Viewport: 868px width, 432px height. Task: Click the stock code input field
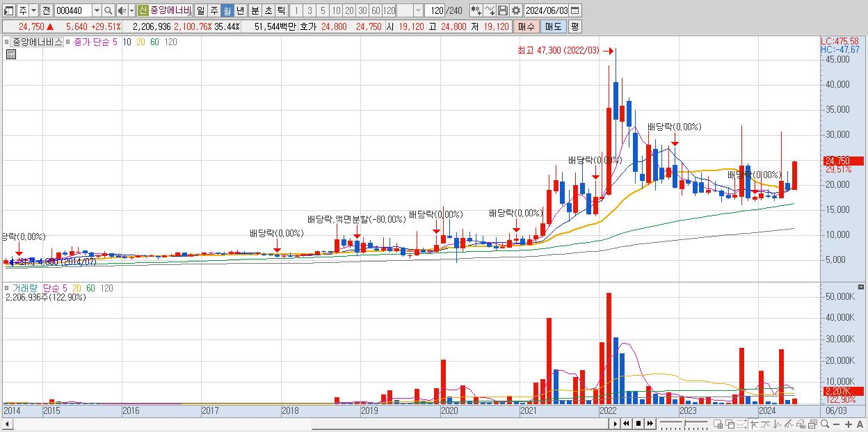click(x=73, y=10)
